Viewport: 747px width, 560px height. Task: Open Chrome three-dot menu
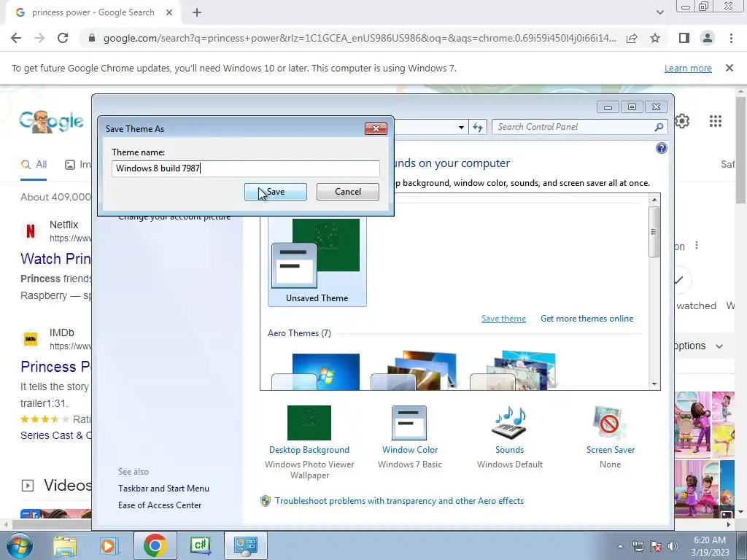point(731,38)
